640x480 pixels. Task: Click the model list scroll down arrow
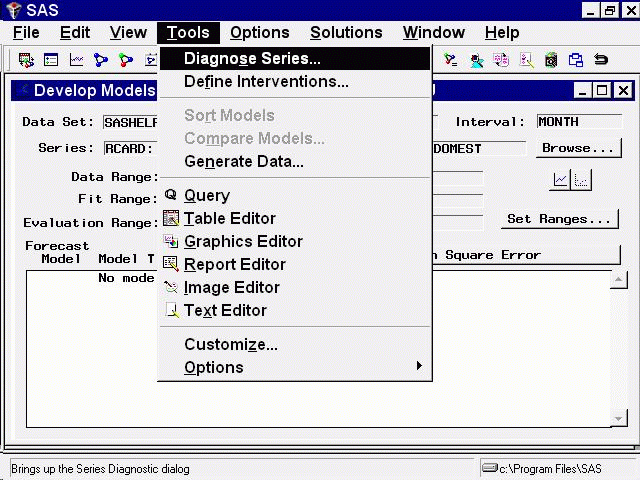pos(619,419)
